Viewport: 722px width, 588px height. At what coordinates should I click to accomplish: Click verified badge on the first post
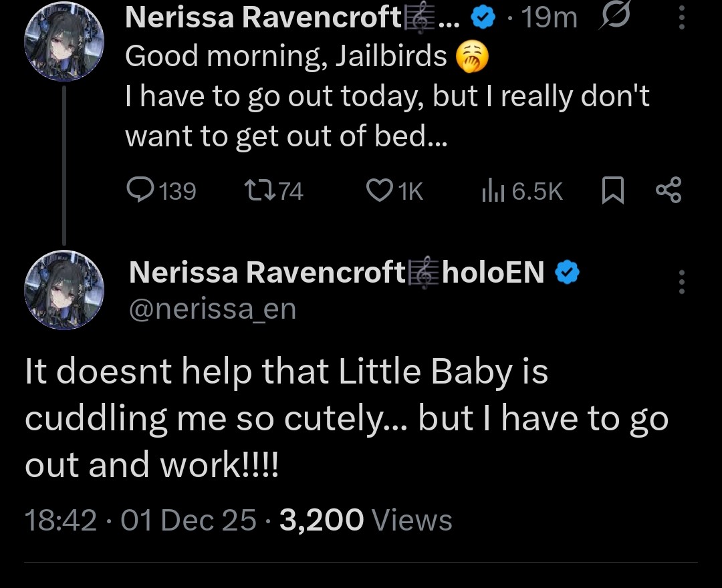(x=483, y=18)
